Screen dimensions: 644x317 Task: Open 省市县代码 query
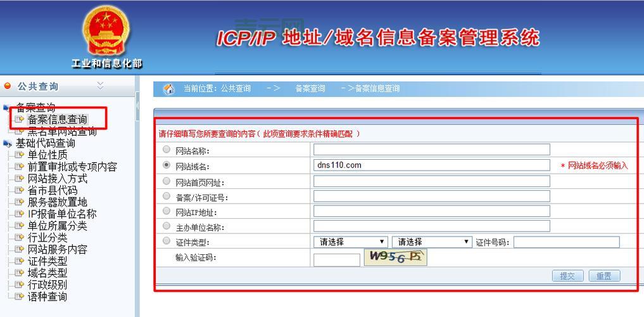point(52,190)
